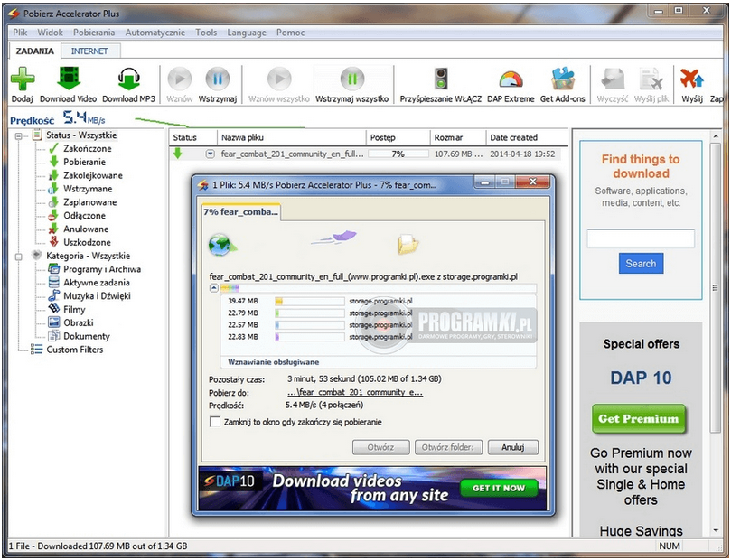Sort by Date created column header
This screenshot has width=731, height=560.
pyautogui.click(x=527, y=138)
